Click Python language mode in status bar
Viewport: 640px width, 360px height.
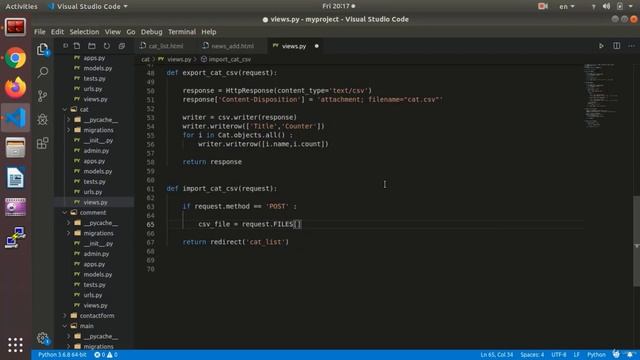(596, 355)
